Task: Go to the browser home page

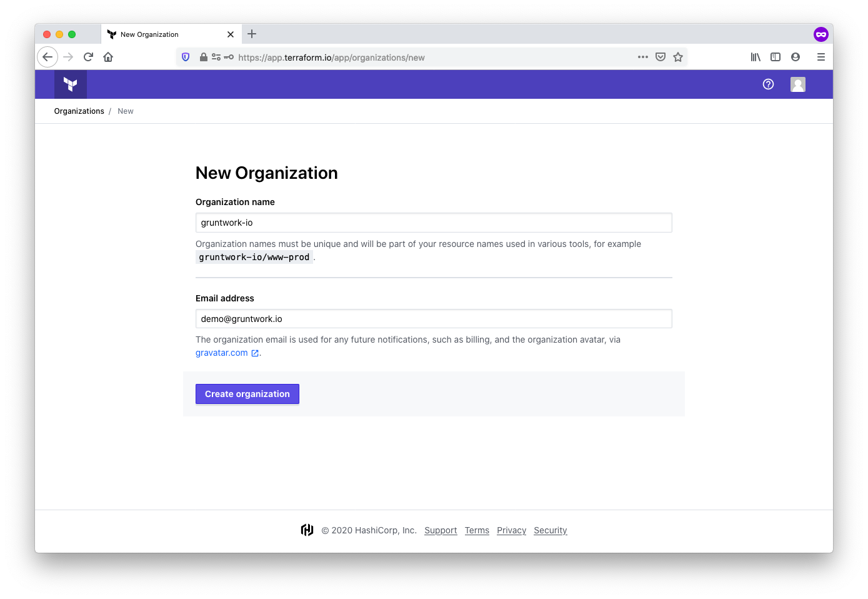Action: click(x=108, y=57)
